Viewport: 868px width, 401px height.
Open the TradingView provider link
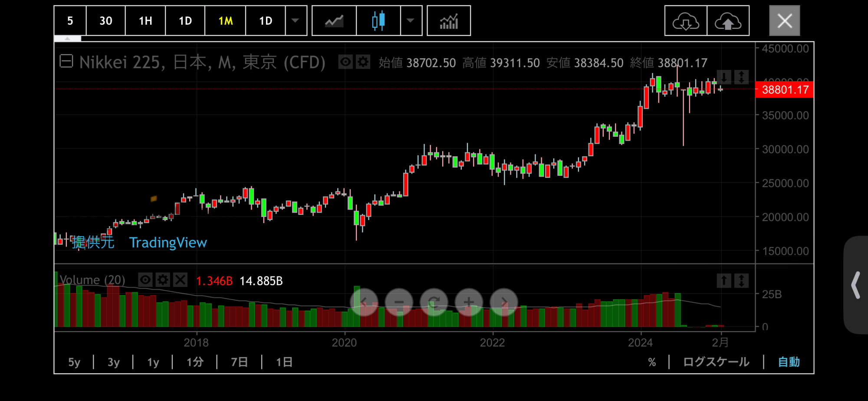click(x=168, y=243)
